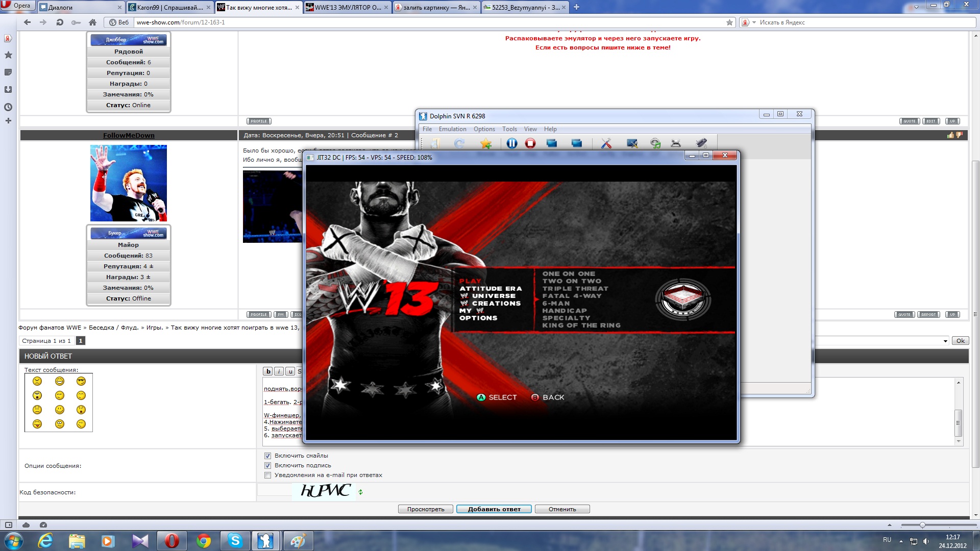Open Dolphin DSP audio settings icon
This screenshot has height=551, width=980.
pyautogui.click(x=655, y=144)
